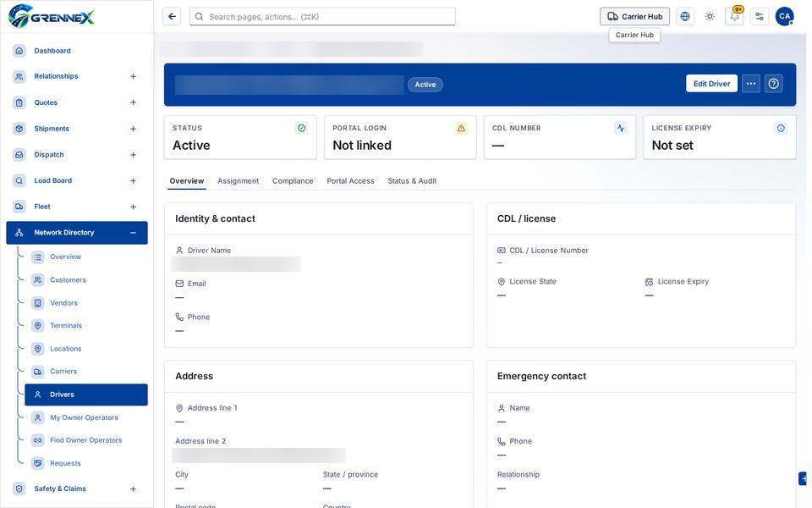Viewport: 812px width, 508px height.
Task: Open the Terminals page
Action: coord(86,325)
